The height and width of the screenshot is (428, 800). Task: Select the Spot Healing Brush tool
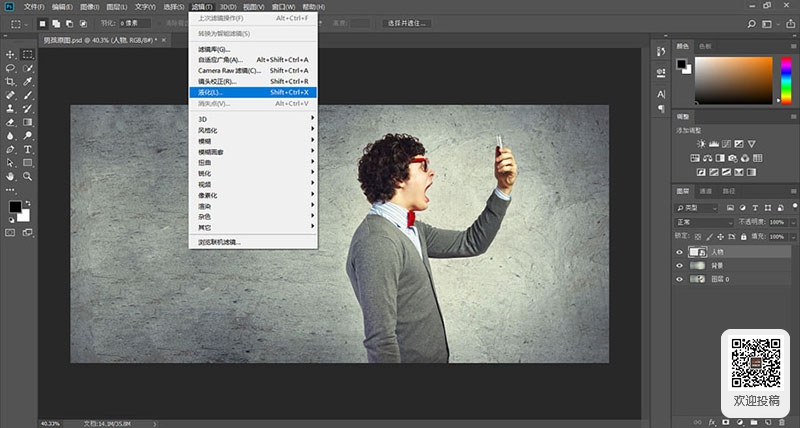click(x=10, y=95)
